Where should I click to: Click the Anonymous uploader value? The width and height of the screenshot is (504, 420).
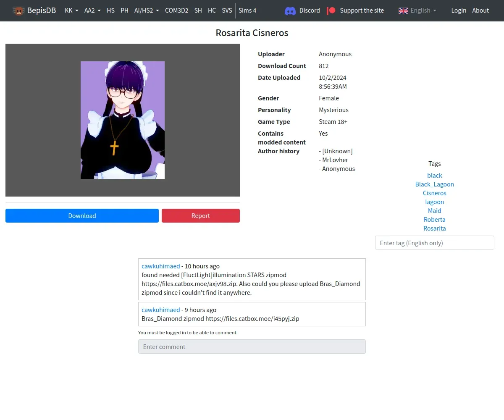coord(335,54)
